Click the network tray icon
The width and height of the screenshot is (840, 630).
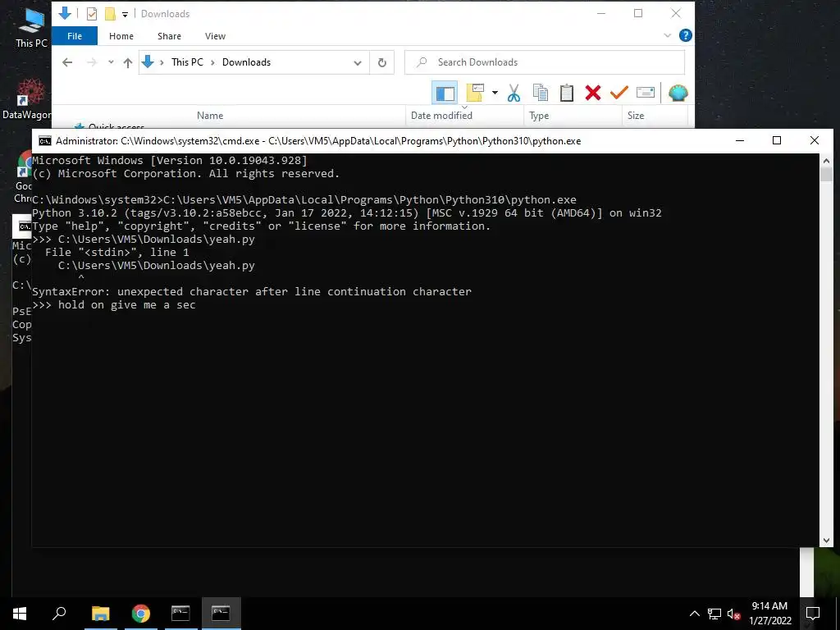pyautogui.click(x=714, y=614)
